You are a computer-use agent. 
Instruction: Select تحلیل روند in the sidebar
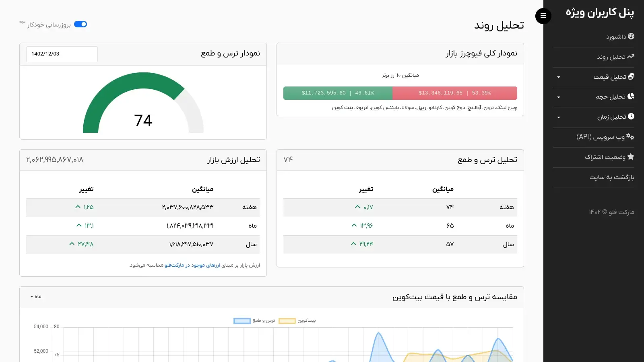coord(594,57)
